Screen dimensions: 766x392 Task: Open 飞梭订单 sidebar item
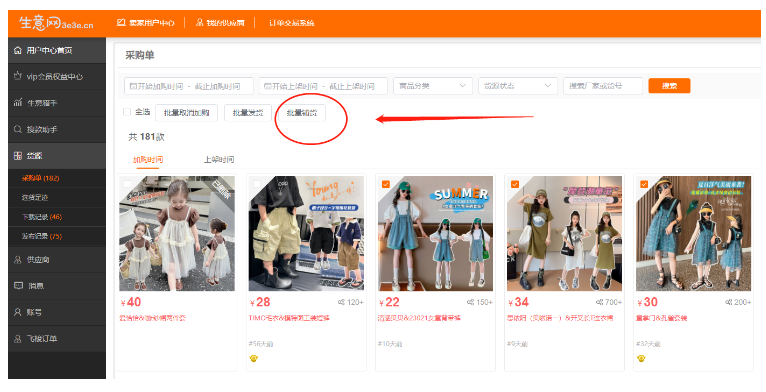[57, 339]
